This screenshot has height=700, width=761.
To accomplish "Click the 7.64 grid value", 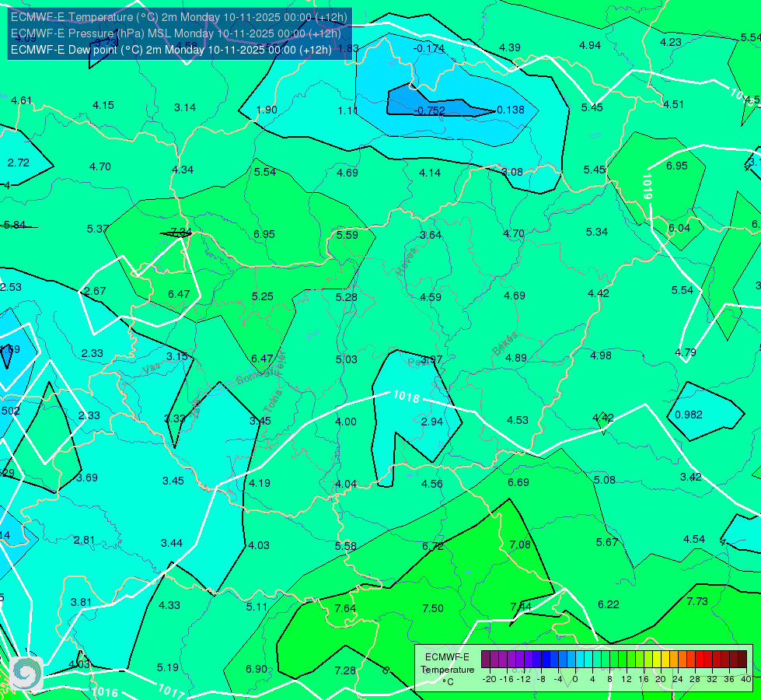I will click(346, 608).
